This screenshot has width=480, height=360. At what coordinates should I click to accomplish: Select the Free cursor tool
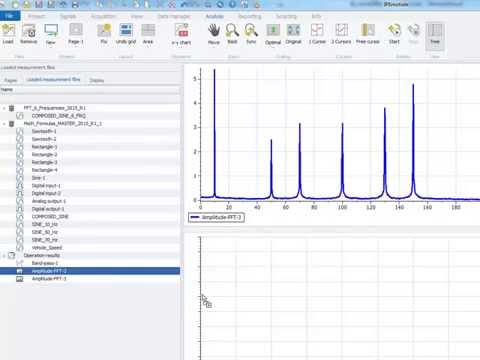[x=368, y=34]
